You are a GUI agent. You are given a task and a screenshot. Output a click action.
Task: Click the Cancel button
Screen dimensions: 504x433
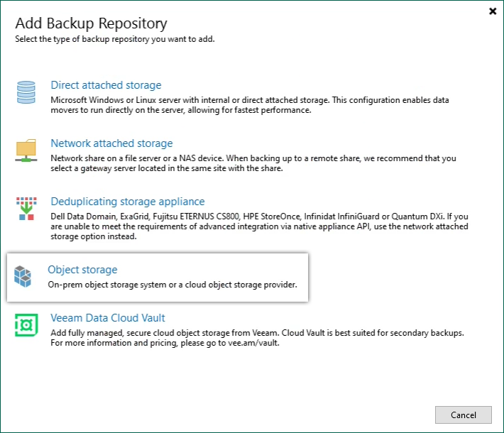click(x=463, y=415)
